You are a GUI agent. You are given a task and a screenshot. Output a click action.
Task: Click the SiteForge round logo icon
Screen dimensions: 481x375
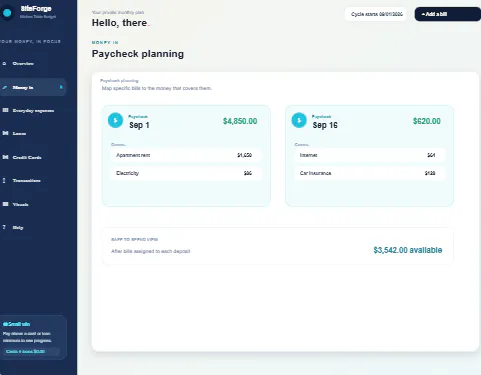click(7, 13)
